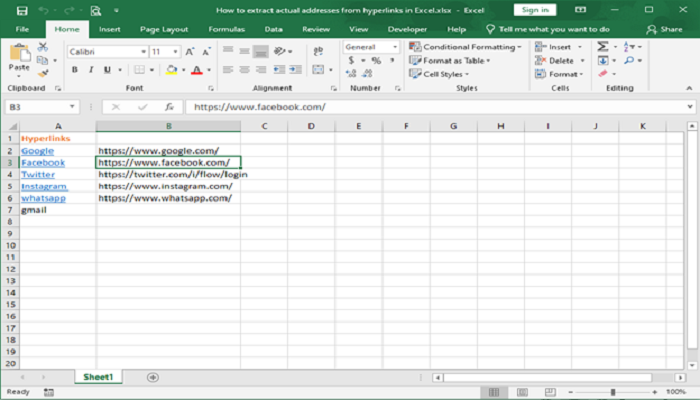Open the Google hyperlink in column A
The height and width of the screenshot is (400, 700).
point(38,151)
